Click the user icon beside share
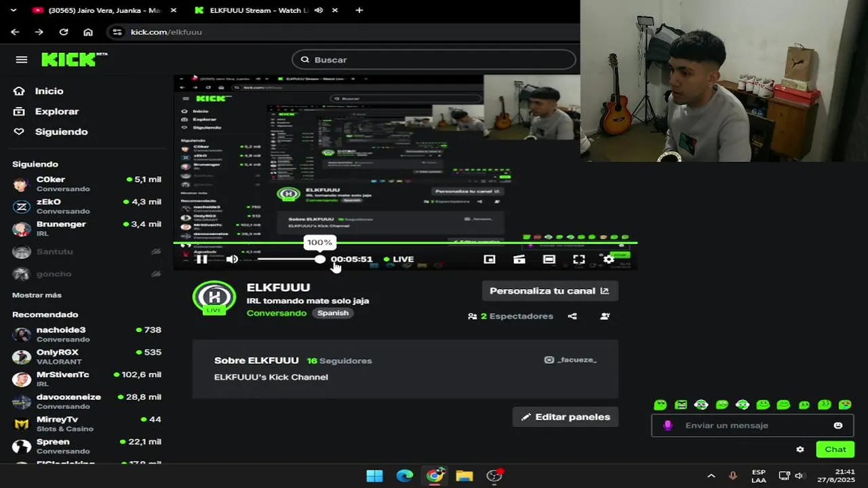The width and height of the screenshot is (868, 488). click(x=605, y=316)
